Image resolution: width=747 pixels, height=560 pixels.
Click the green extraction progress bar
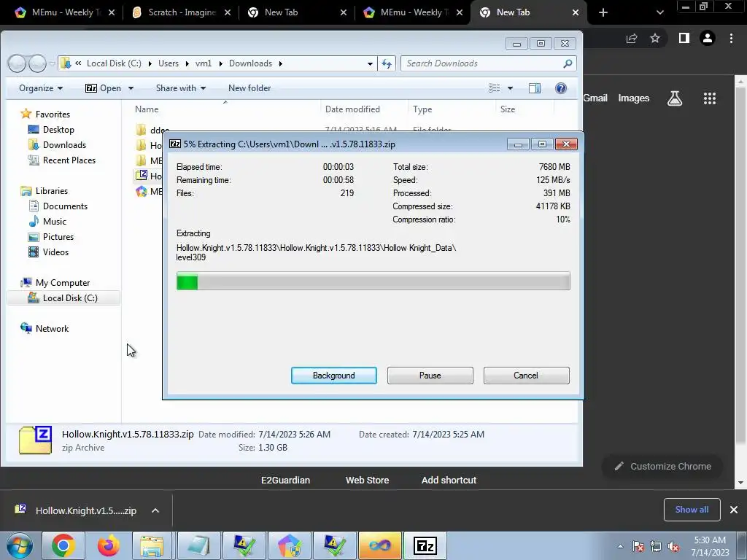(373, 281)
